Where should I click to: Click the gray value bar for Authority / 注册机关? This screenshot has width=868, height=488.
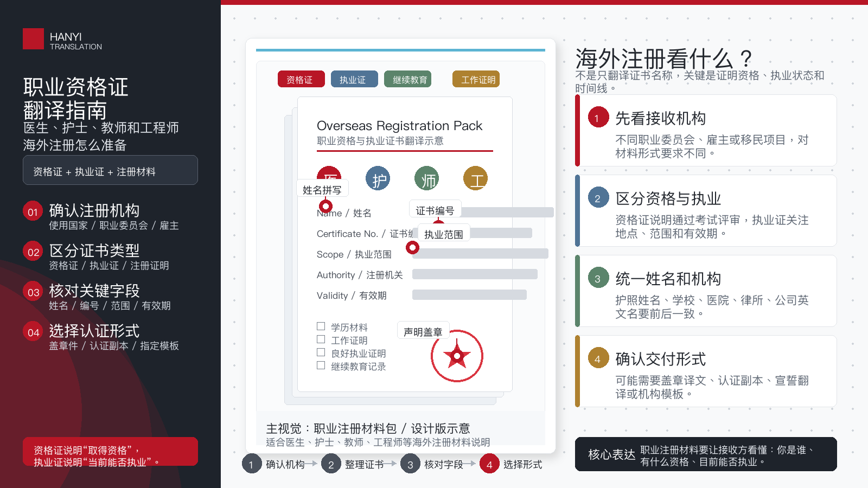(x=475, y=274)
